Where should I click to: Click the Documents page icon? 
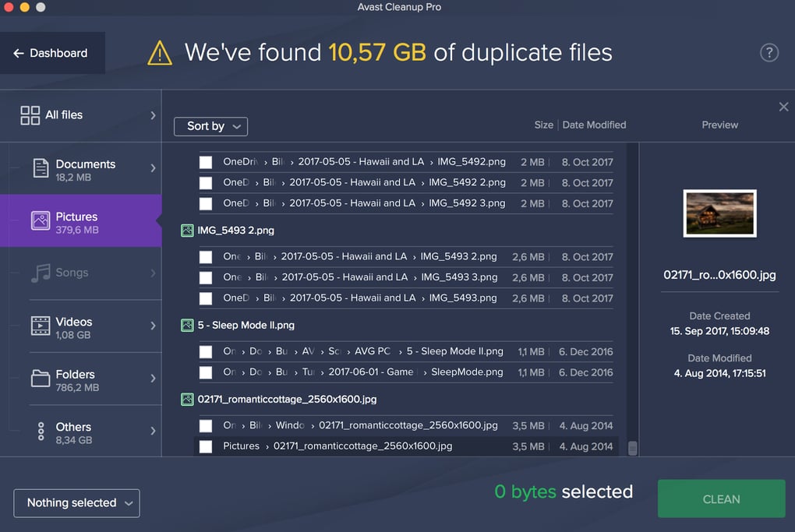(x=41, y=169)
